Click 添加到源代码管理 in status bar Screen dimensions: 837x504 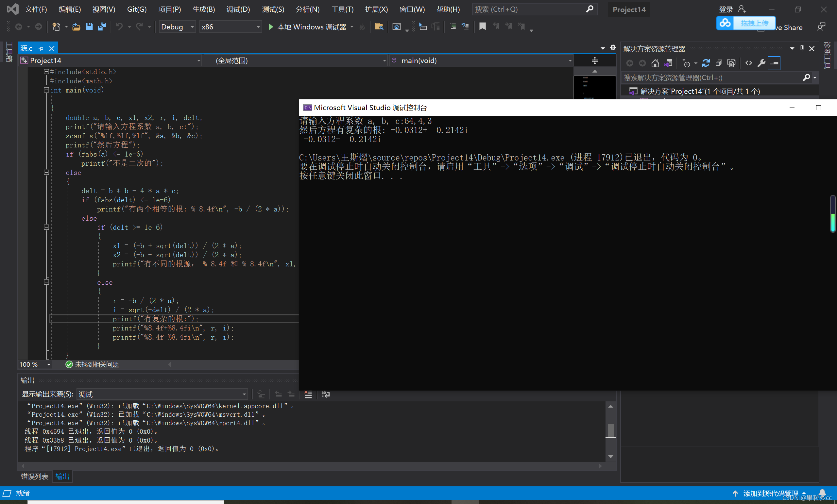(x=770, y=493)
